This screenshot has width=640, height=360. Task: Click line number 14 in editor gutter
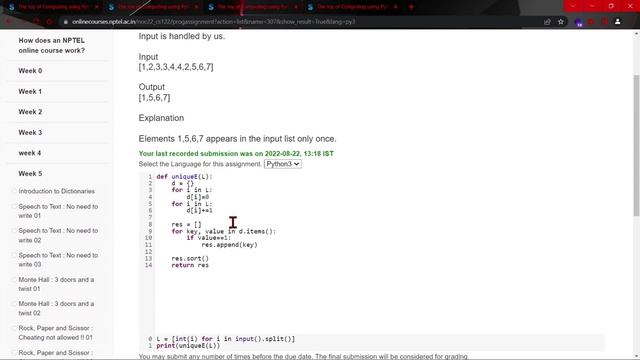(x=148, y=265)
